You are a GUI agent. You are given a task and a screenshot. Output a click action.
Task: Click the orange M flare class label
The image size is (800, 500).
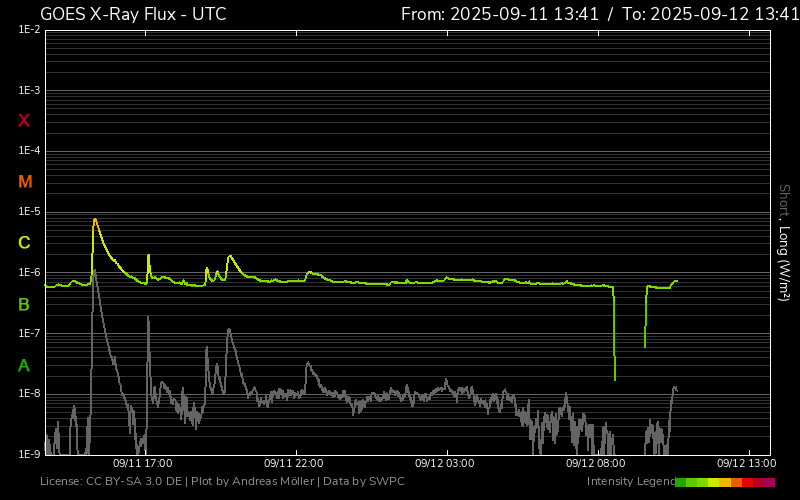25,182
